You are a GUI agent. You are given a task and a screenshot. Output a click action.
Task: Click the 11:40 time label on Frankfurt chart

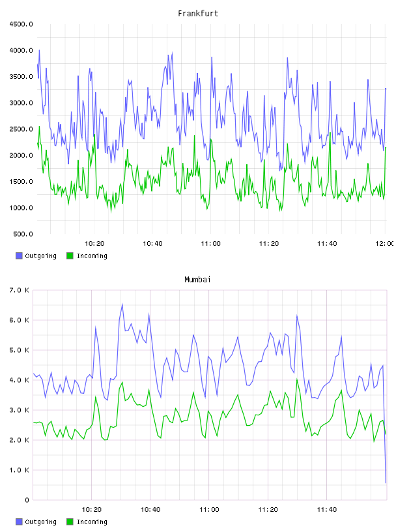[327, 244]
